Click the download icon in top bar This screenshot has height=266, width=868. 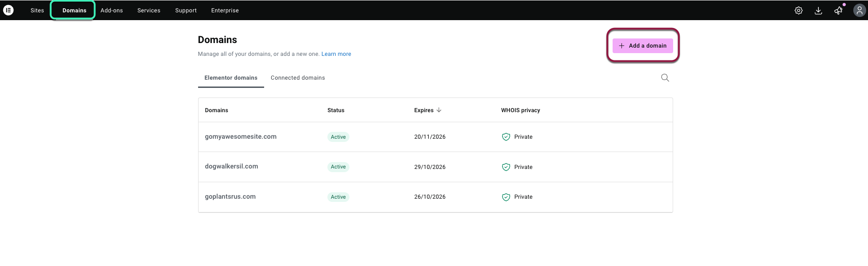tap(818, 11)
